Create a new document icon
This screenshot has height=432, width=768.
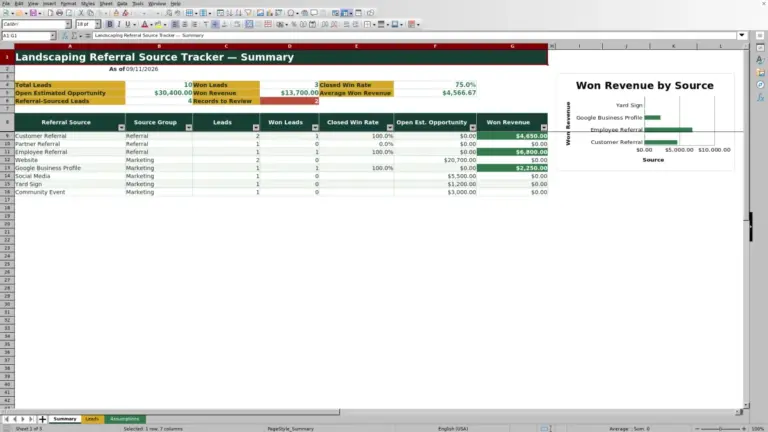coord(6,13)
